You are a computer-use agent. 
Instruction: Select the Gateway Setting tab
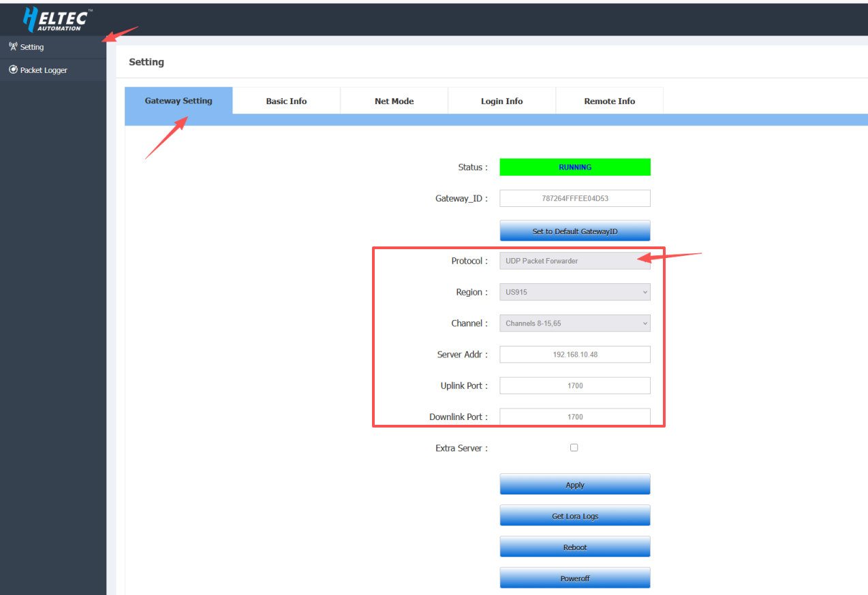coord(179,101)
